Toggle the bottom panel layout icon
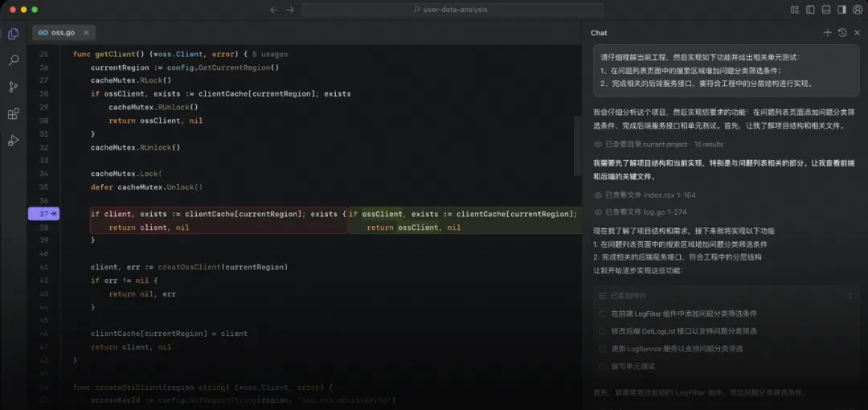Viewport: 868px width, 410px height. [826, 10]
